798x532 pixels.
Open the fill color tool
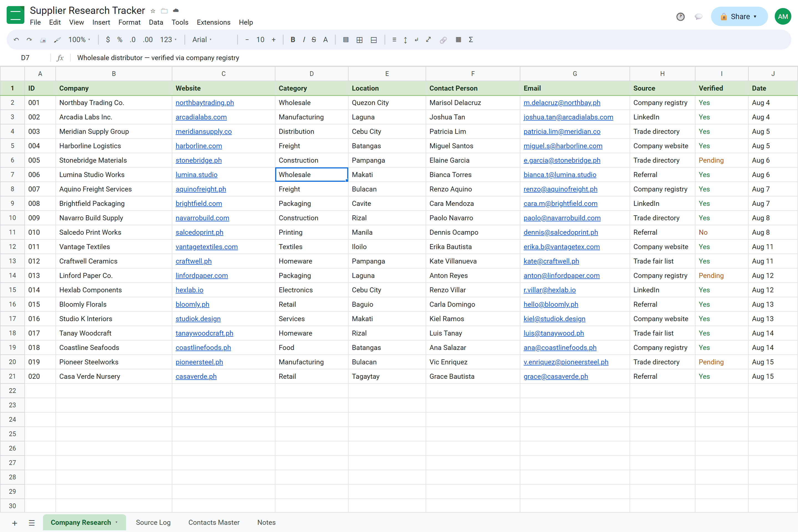(346, 40)
